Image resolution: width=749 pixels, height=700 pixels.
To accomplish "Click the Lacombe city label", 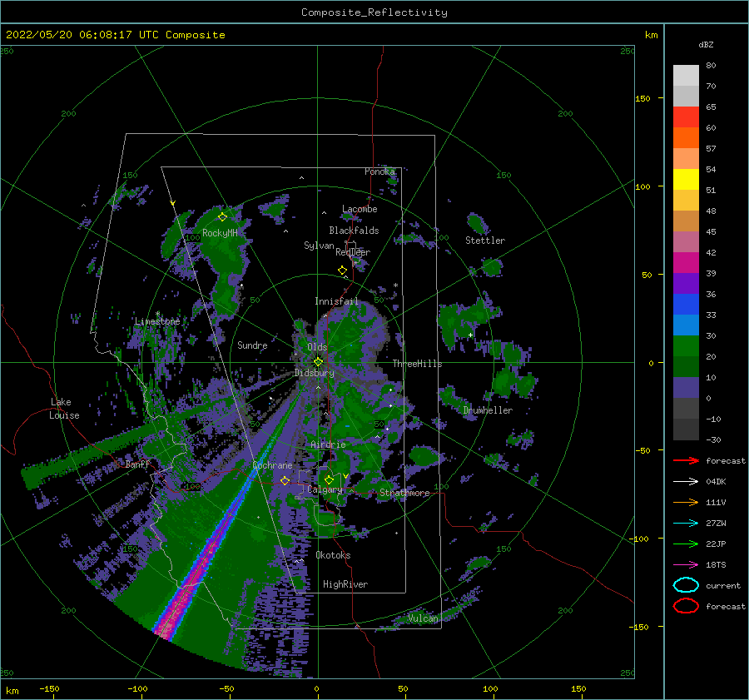I will [x=360, y=209].
